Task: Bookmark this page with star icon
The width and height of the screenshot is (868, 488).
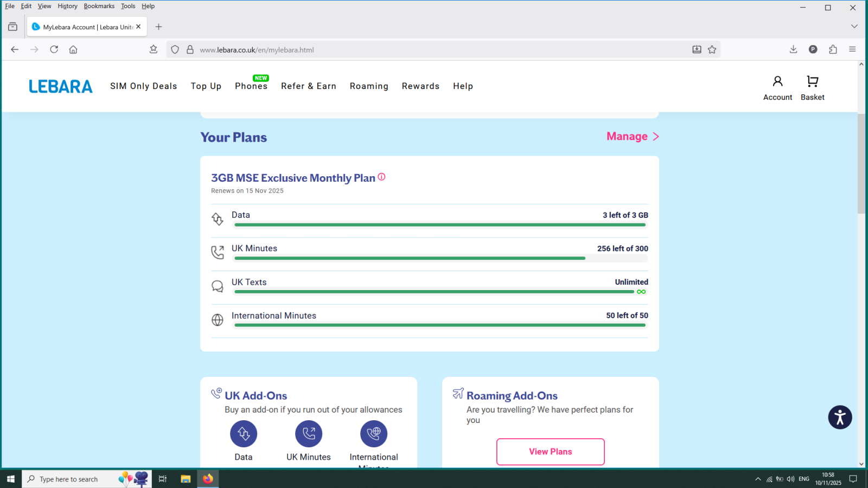Action: (712, 50)
